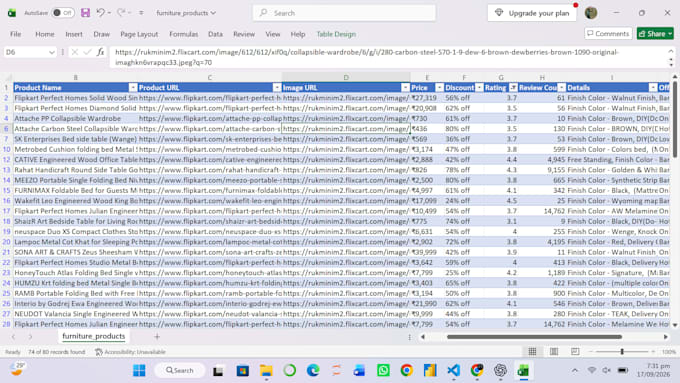Viewport: 680px width, 383px height.
Task: Click the Name Box showing D6
Action: pos(25,52)
